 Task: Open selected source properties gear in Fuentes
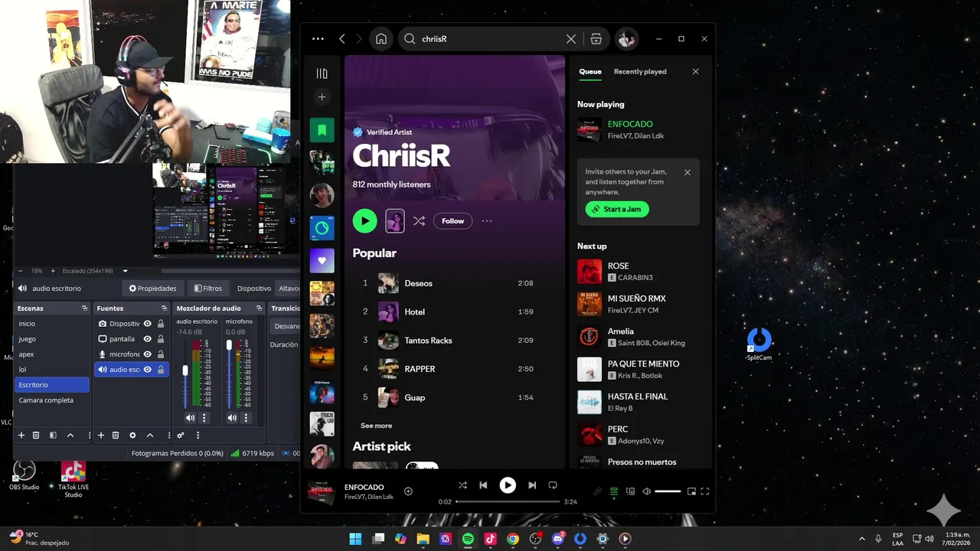(x=132, y=435)
